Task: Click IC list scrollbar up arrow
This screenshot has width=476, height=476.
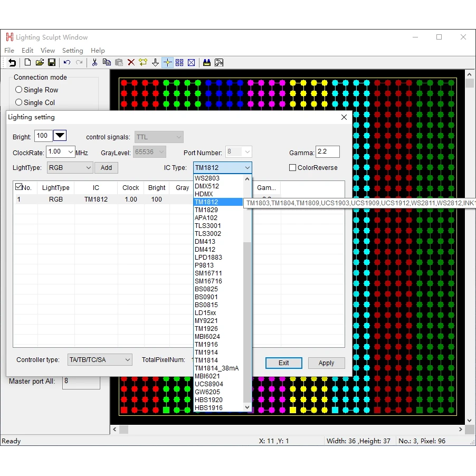Action: [247, 179]
